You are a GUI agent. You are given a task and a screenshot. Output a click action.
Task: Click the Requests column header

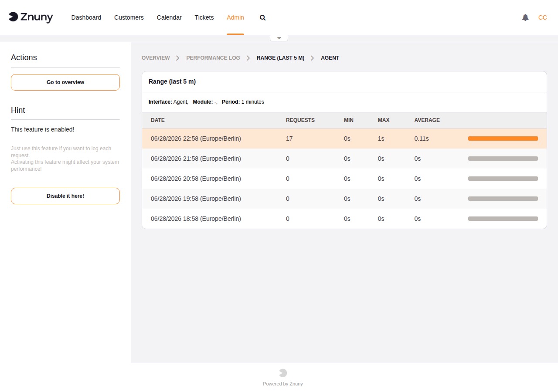point(300,120)
